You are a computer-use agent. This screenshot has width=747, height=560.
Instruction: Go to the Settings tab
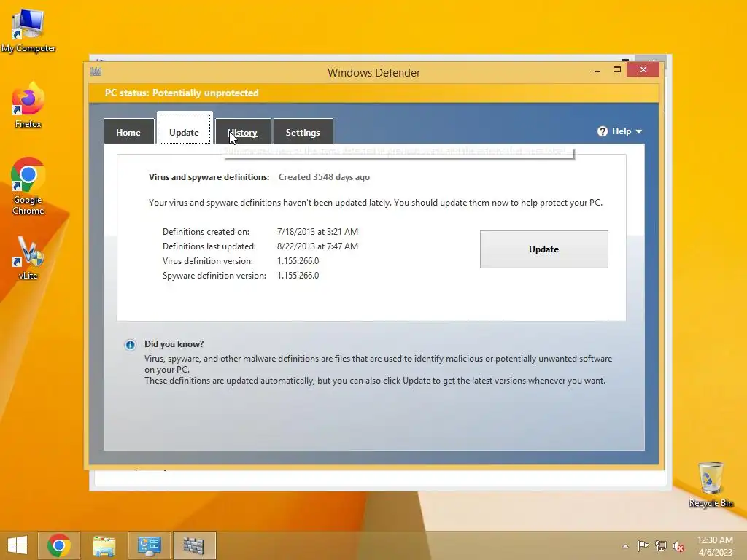[303, 132]
